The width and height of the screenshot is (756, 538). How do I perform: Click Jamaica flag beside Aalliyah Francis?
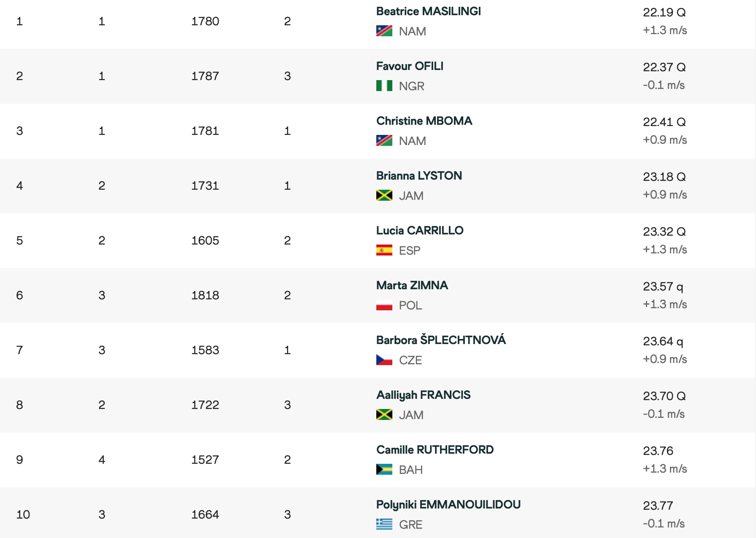point(384,415)
